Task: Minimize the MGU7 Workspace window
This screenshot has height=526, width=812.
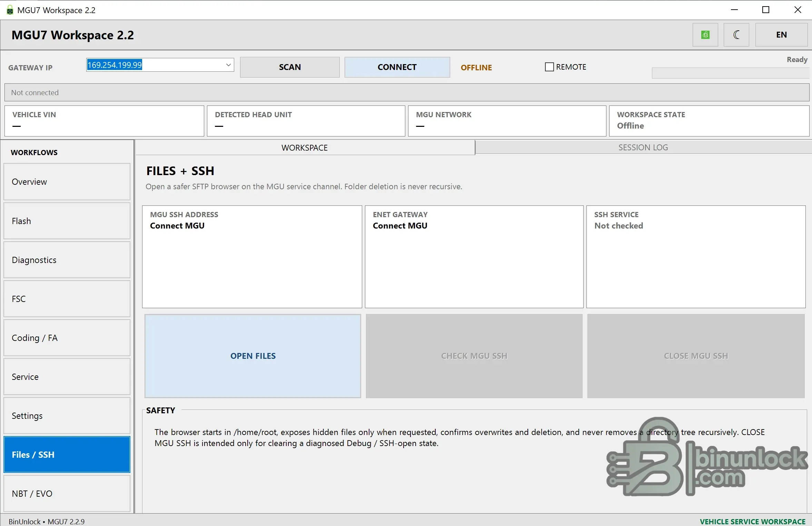Action: coord(734,10)
